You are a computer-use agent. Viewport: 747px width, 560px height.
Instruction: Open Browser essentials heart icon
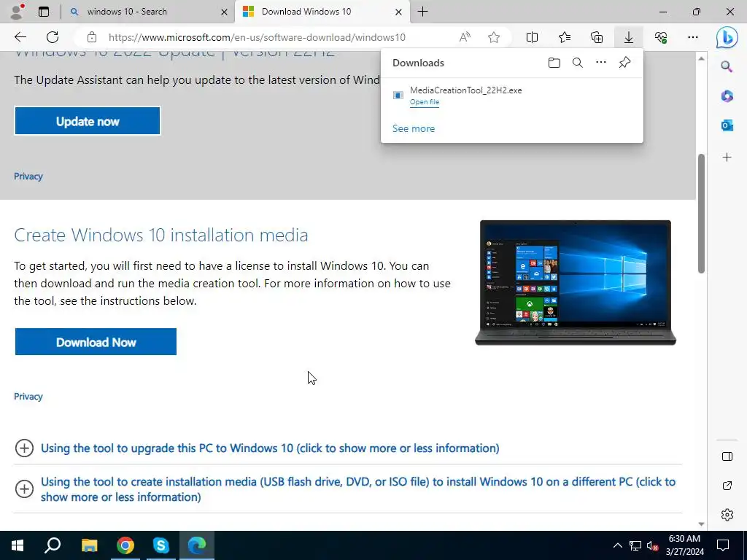(661, 37)
